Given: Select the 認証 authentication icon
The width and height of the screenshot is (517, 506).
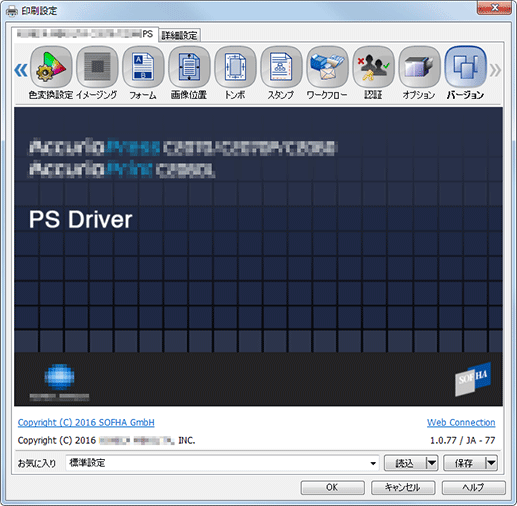Looking at the screenshot, I should coord(373,67).
